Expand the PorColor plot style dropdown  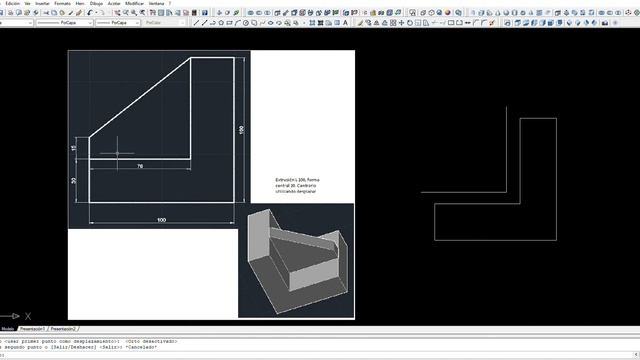(182, 23)
